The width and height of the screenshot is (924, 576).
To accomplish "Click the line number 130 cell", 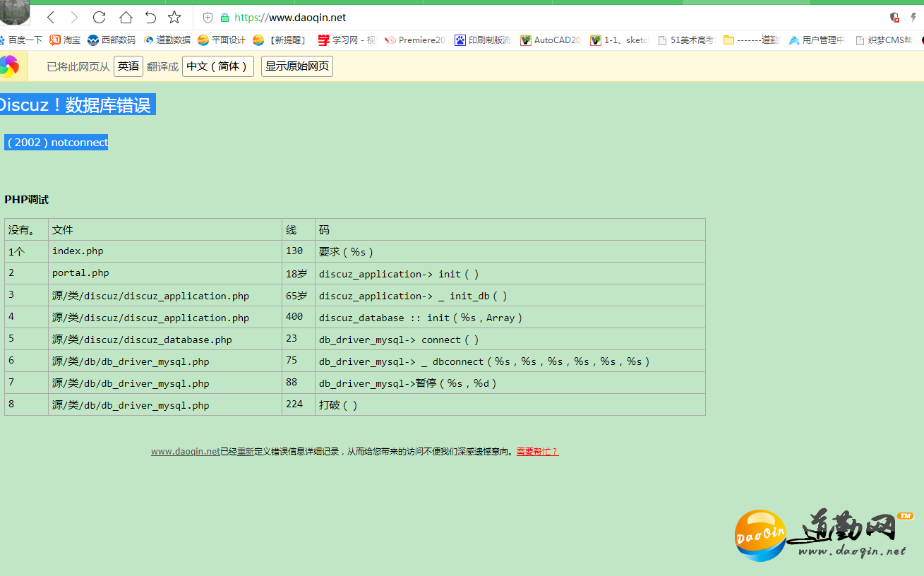I will pyautogui.click(x=299, y=251).
